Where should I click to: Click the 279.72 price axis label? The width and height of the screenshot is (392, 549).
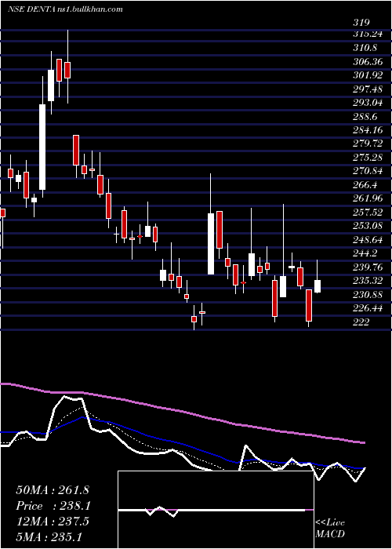tap(368, 144)
